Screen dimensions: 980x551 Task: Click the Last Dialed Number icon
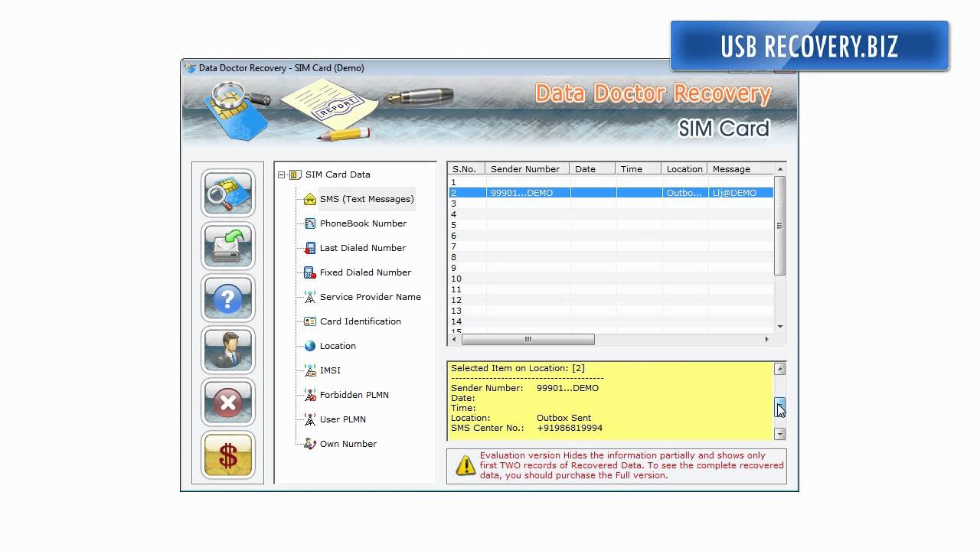pos(309,248)
